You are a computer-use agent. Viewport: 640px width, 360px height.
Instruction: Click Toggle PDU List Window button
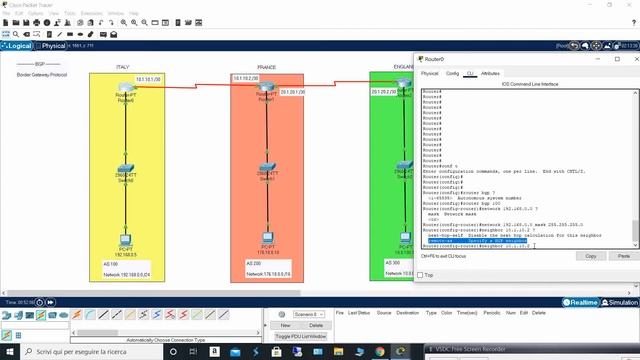pos(300,336)
